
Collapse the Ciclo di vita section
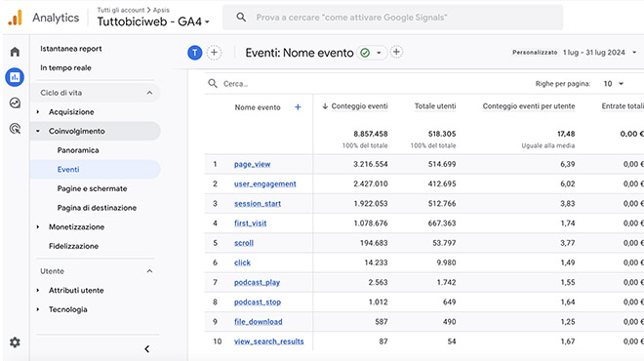(149, 93)
